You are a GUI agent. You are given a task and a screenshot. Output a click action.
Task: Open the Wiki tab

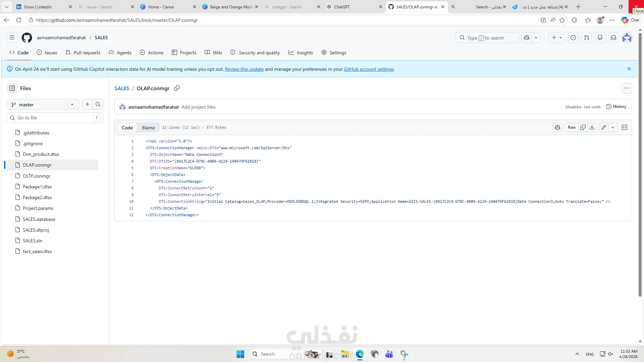point(213,53)
